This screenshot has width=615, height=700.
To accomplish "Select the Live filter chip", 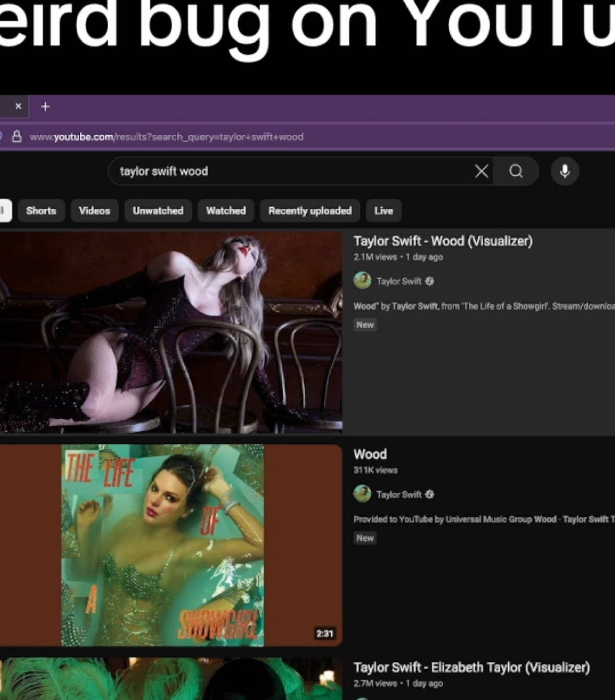I will 383,211.
